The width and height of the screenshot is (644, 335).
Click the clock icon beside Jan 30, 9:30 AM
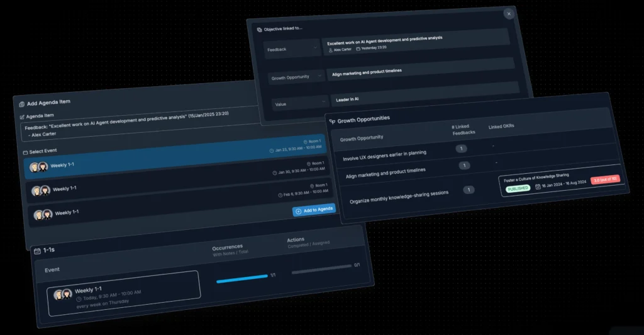pyautogui.click(x=274, y=173)
